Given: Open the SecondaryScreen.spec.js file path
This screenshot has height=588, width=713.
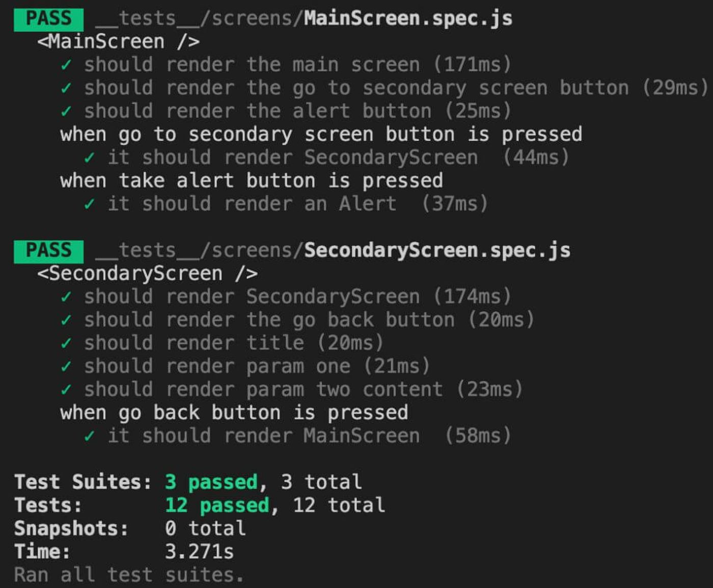Looking at the screenshot, I should [x=333, y=250].
